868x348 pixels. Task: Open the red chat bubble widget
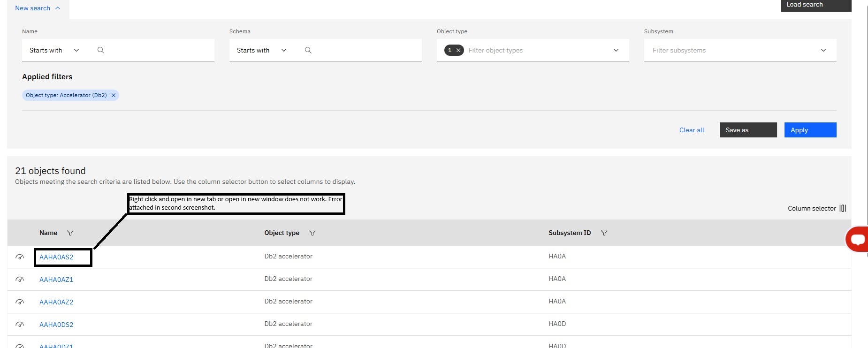click(857, 239)
